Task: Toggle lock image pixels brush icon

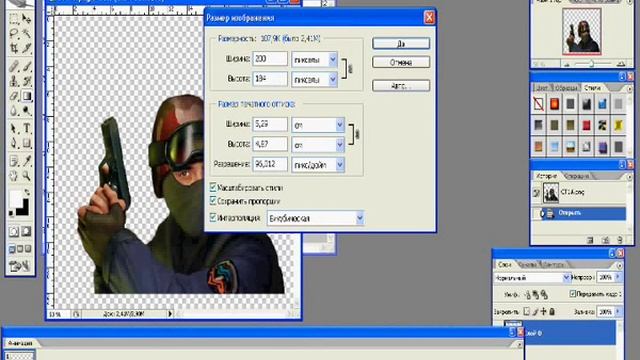Action: [x=535, y=312]
